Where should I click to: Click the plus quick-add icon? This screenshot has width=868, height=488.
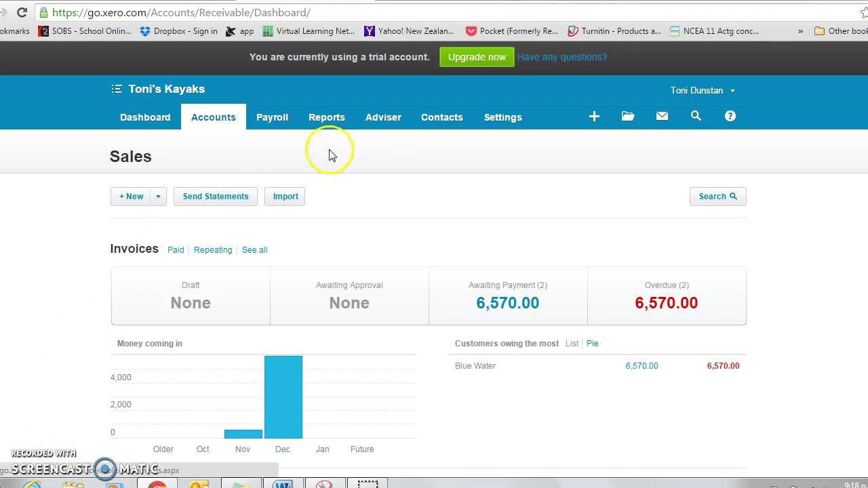coord(594,117)
